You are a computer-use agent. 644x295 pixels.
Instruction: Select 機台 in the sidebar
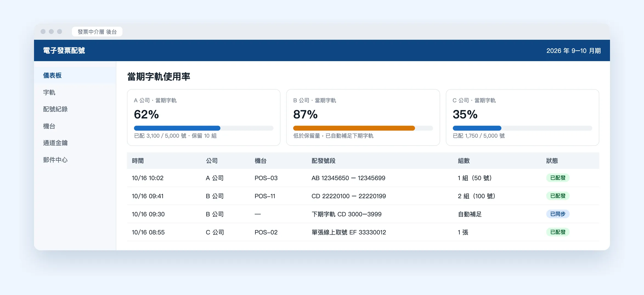coord(75,126)
